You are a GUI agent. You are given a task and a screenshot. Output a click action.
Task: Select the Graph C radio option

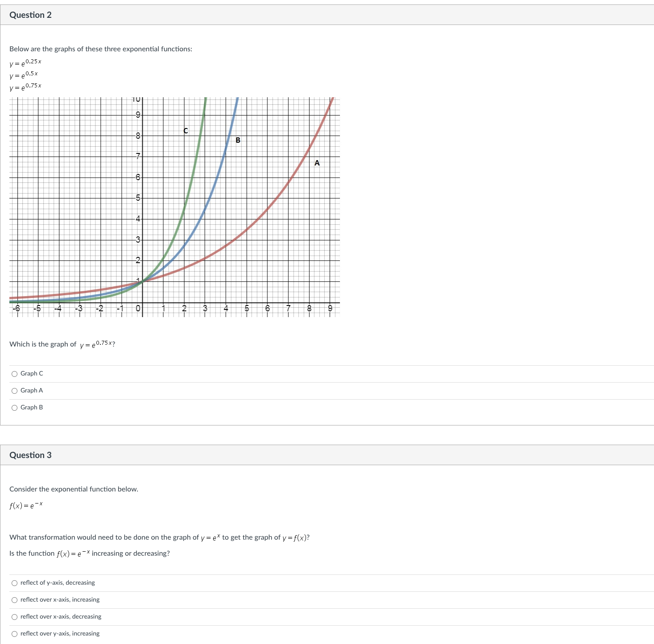click(15, 374)
